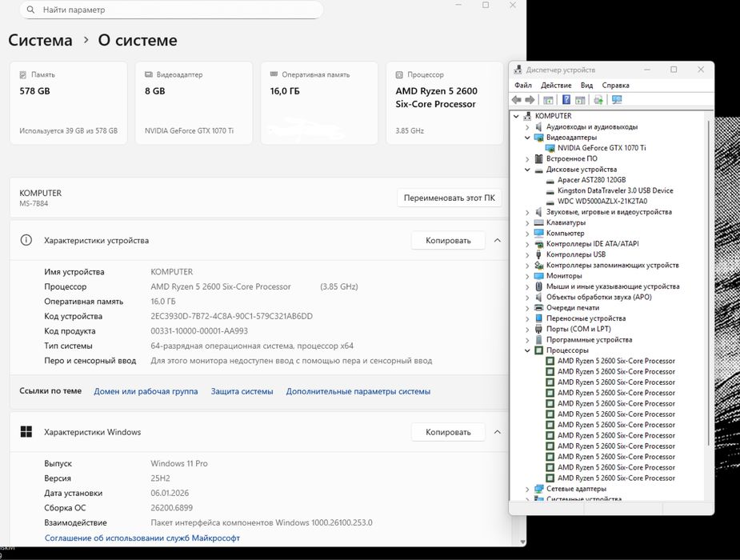Screen dimensions: 740x560
Task: Click the printer icon of Очереди печати
Action: (x=538, y=307)
